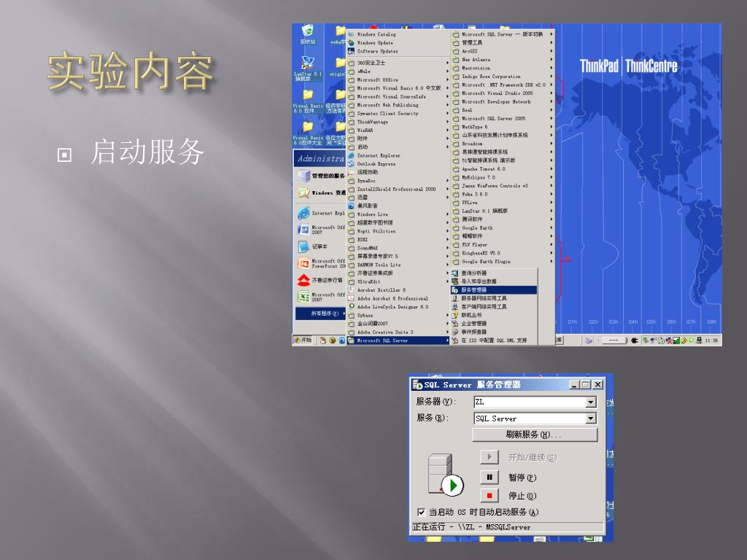Click the 停止 stop button
The height and width of the screenshot is (560, 747).
pos(489,496)
